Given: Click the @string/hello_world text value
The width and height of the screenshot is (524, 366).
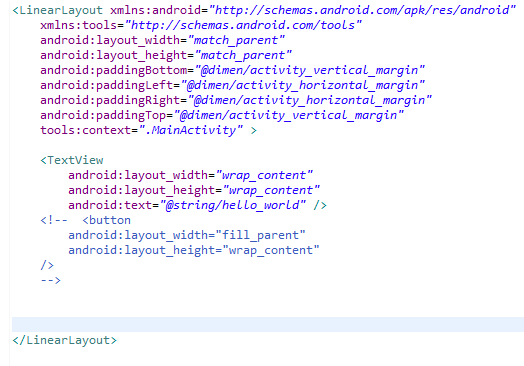Looking at the screenshot, I should [233, 205].
